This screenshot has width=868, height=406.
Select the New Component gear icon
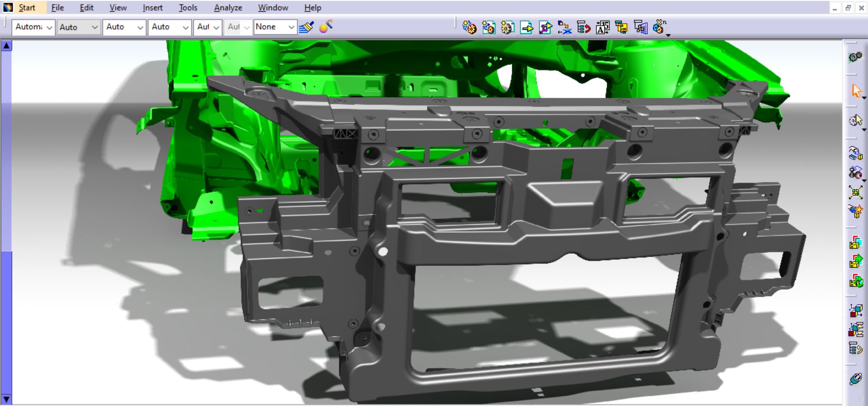click(469, 28)
